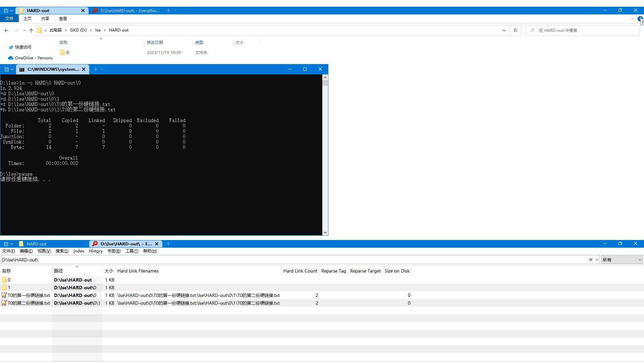
Task: Open the History menu in Everything
Action: 96,251
